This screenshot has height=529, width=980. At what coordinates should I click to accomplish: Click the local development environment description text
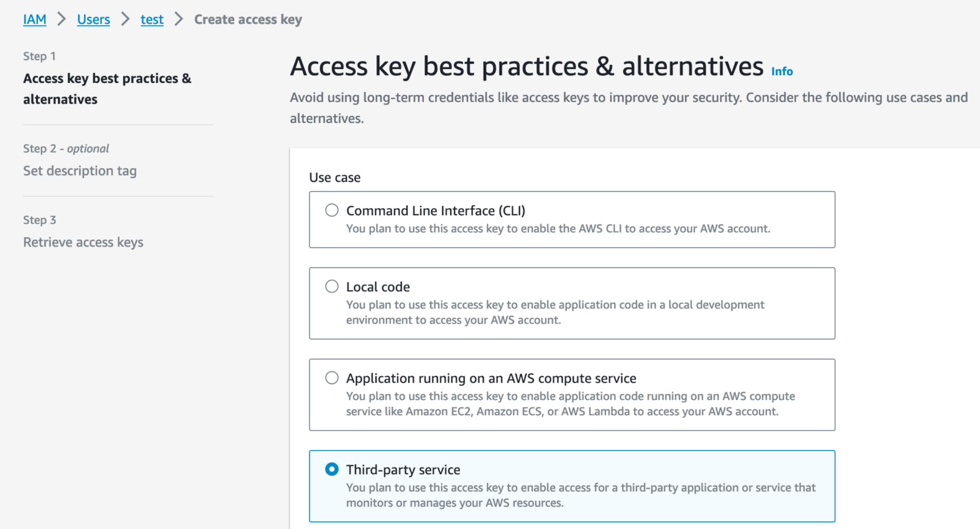point(555,312)
